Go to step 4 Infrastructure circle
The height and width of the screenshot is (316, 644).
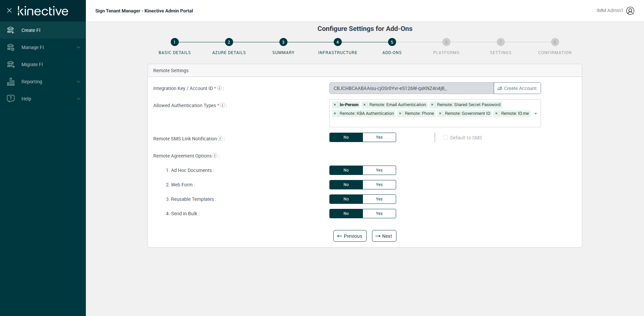click(337, 42)
